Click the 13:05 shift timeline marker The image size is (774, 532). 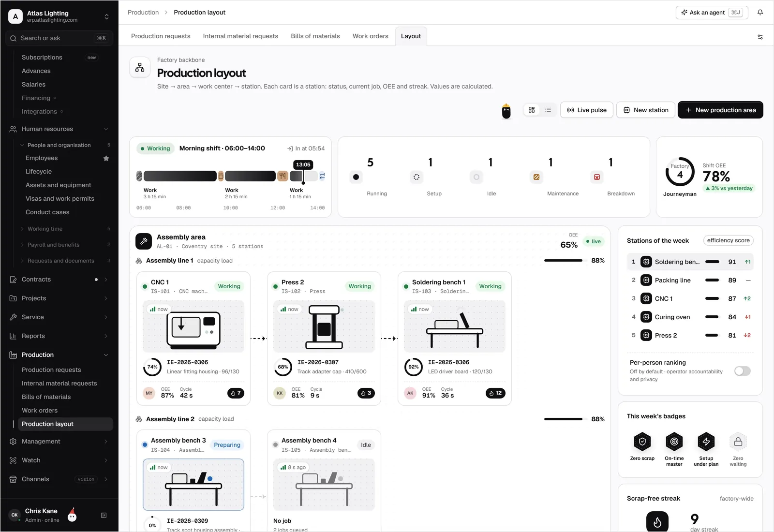303,165
